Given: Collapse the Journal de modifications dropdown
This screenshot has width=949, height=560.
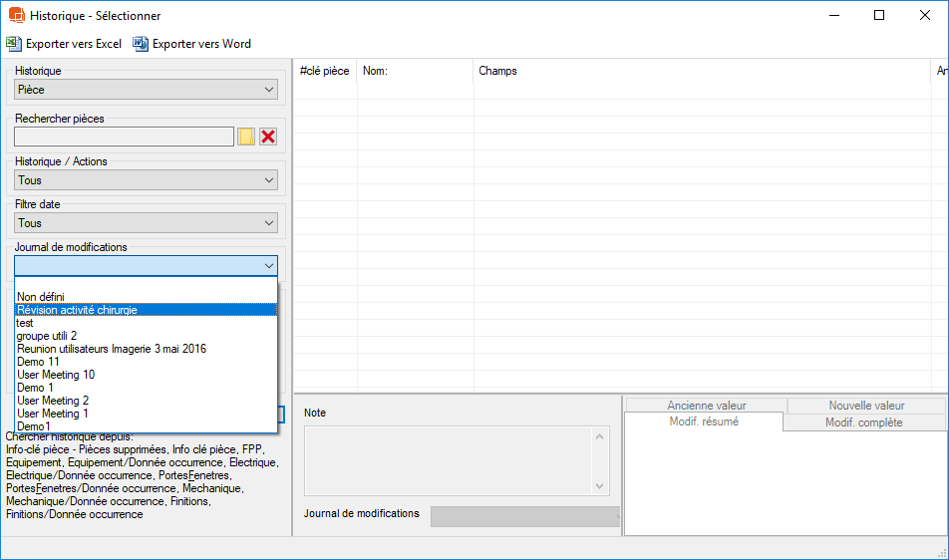Looking at the screenshot, I should pyautogui.click(x=269, y=266).
